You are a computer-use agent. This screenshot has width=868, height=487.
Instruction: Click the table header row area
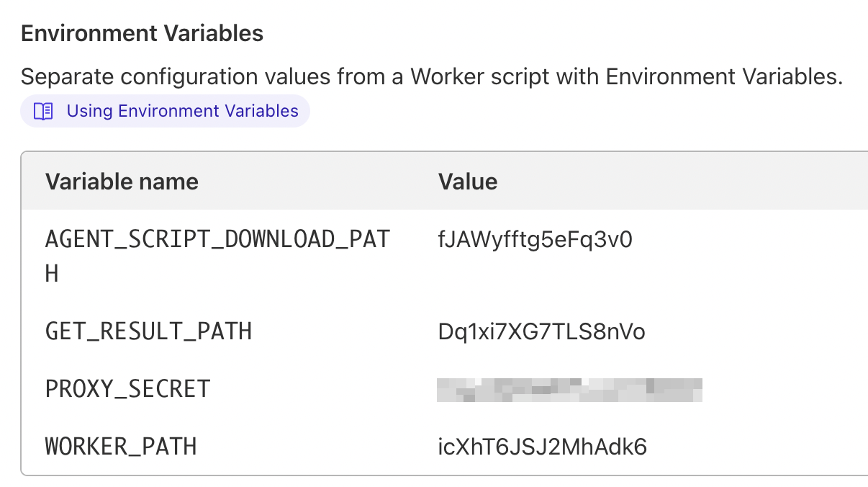point(432,181)
